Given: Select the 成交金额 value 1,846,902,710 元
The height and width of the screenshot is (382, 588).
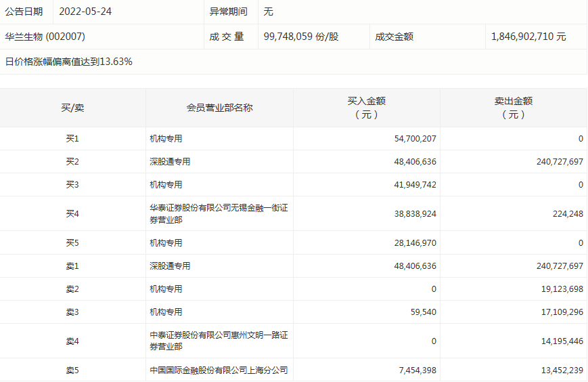Looking at the screenshot, I should coord(528,37).
